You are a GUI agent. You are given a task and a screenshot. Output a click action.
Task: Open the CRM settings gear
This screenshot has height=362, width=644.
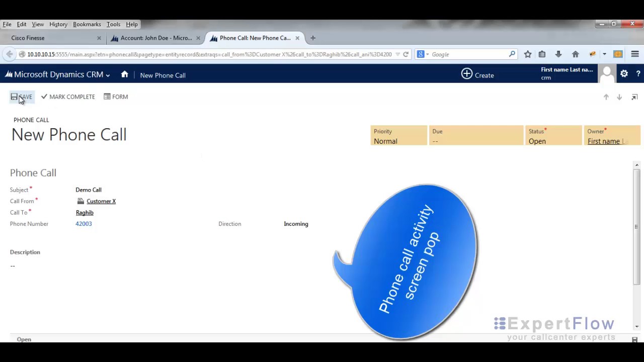(x=624, y=74)
